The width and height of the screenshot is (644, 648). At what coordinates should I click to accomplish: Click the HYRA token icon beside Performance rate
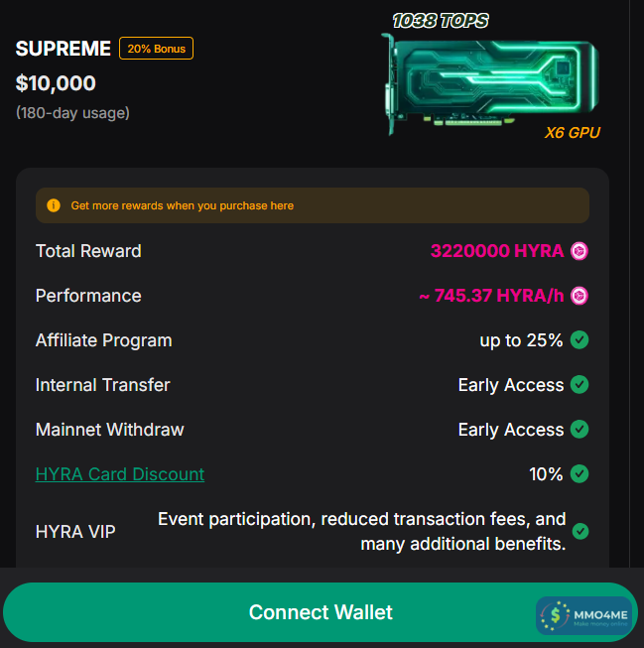point(580,296)
